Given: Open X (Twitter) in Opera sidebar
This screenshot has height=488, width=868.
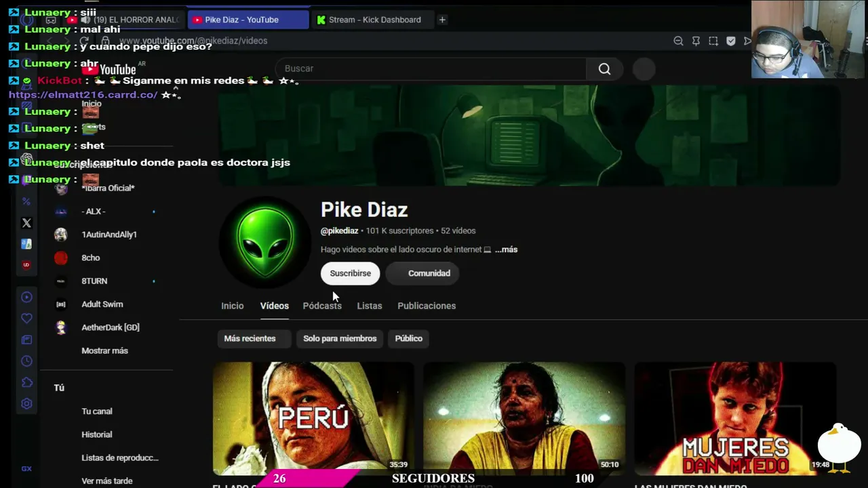Looking at the screenshot, I should 26,223.
